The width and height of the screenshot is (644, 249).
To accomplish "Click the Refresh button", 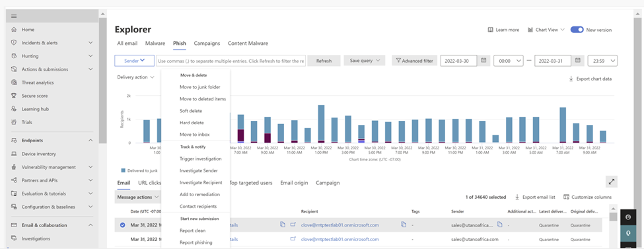I will pyautogui.click(x=324, y=61).
